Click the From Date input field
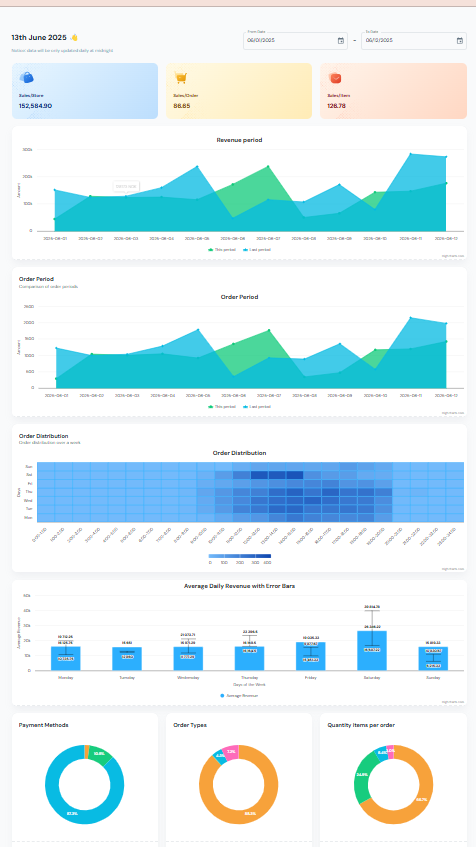Screen dimensions: 476x847 (295, 41)
